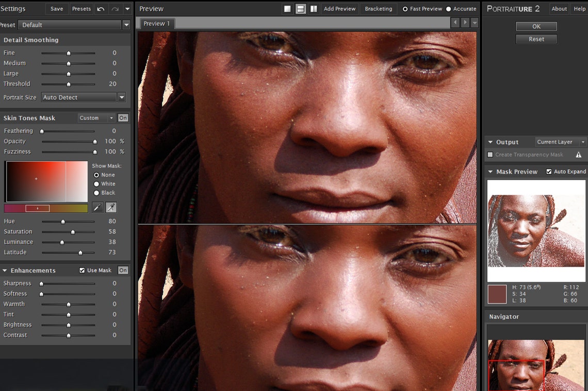Screen dimensions: 588x391
Task: Select Show Mask Black option
Action: pos(96,193)
